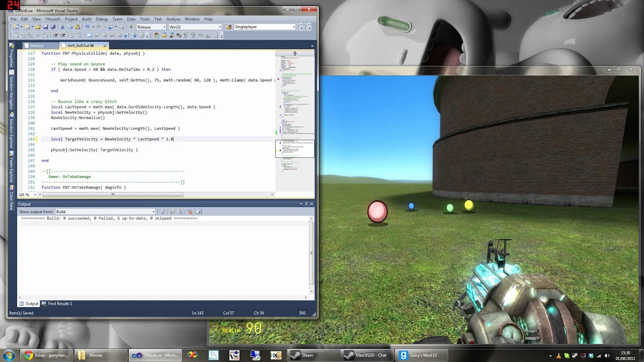Click the splitter handle above the minimap
Image resolution: width=644 pixels, height=362 pixels.
(x=295, y=53)
